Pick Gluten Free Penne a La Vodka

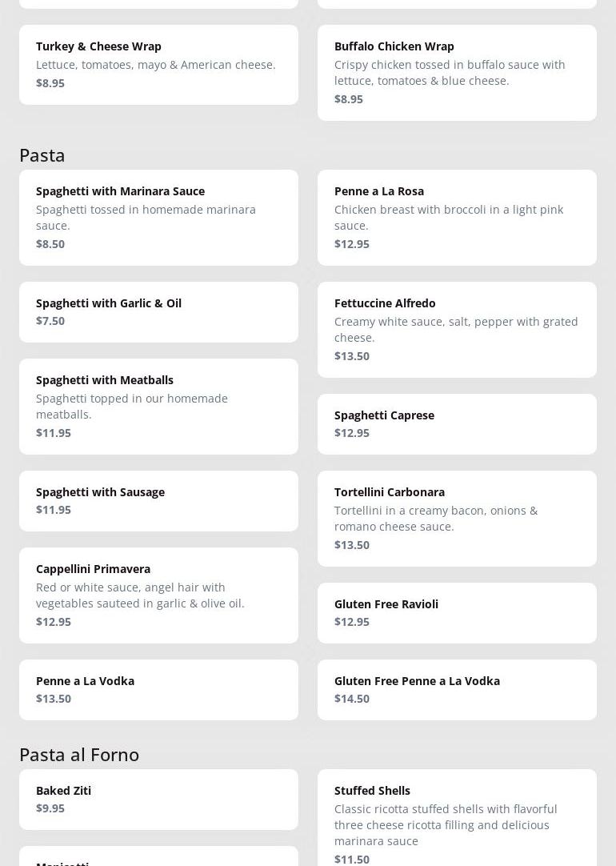[457, 689]
